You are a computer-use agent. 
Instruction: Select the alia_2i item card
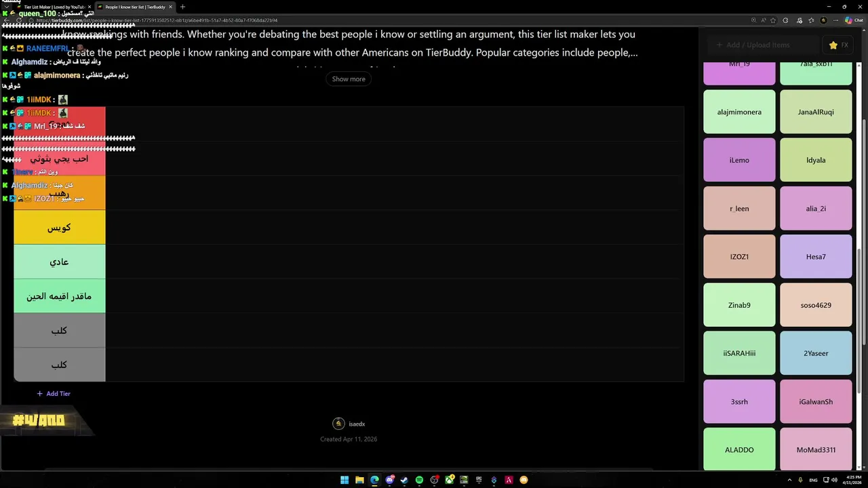point(816,209)
